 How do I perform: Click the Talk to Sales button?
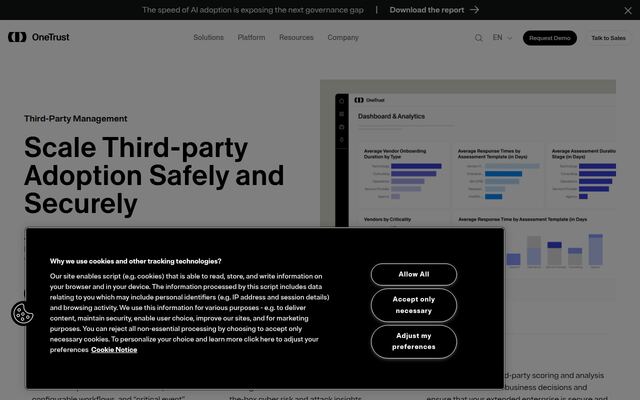pyautogui.click(x=608, y=38)
